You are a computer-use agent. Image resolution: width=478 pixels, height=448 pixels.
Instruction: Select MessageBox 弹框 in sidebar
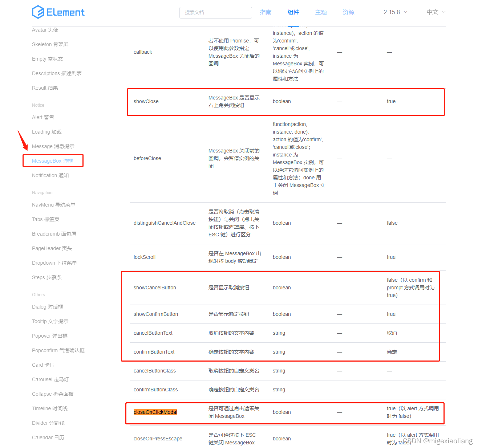[x=52, y=161]
